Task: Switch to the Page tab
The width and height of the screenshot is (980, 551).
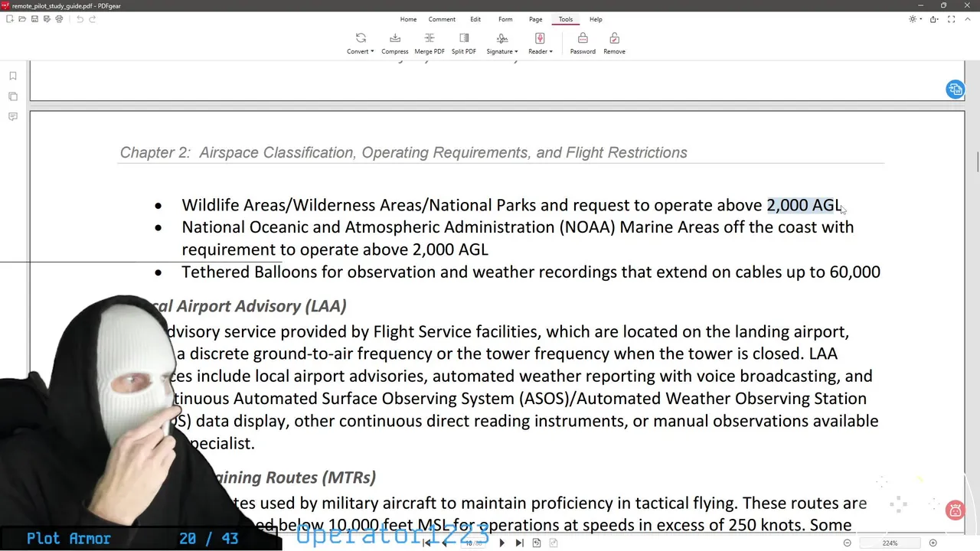Action: click(x=535, y=19)
